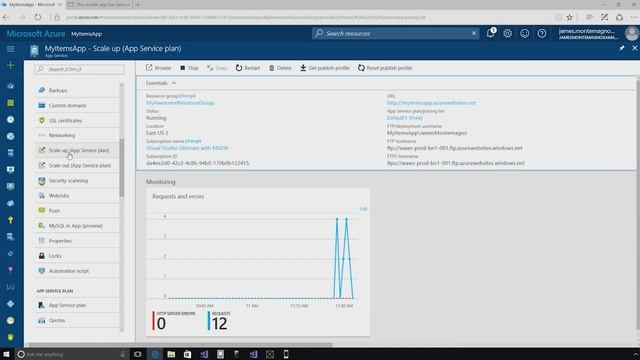Open MySQL In App (preview) item
The image size is (640, 360).
[x=78, y=226]
